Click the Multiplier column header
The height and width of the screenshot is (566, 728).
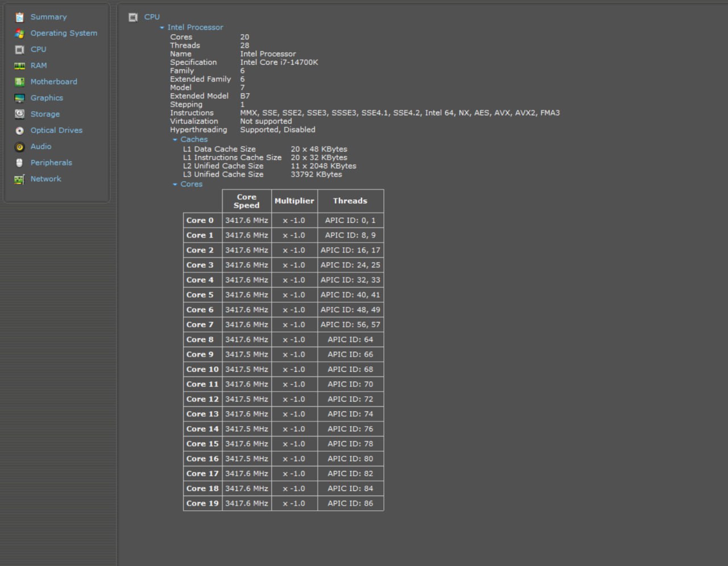point(294,201)
